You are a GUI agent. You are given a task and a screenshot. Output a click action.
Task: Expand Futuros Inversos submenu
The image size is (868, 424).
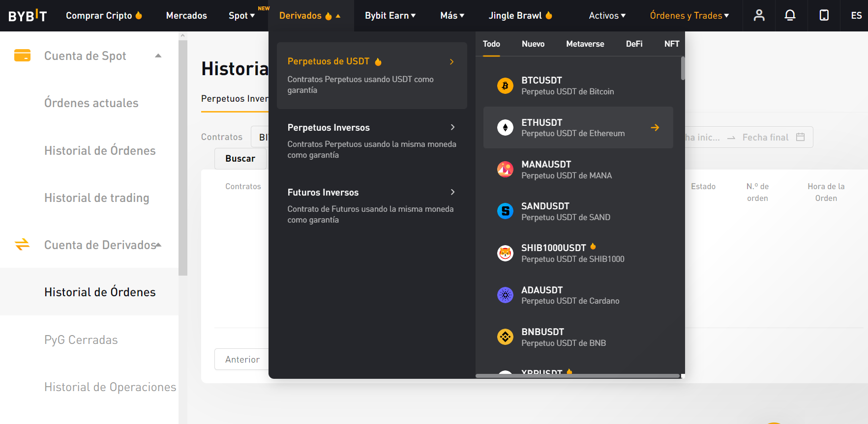coord(452,192)
